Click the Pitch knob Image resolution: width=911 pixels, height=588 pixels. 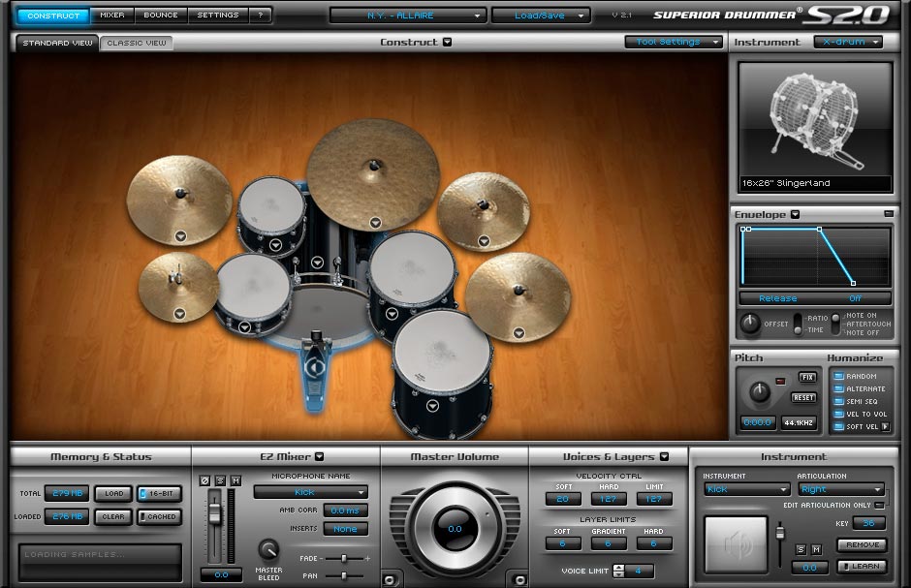tap(759, 393)
